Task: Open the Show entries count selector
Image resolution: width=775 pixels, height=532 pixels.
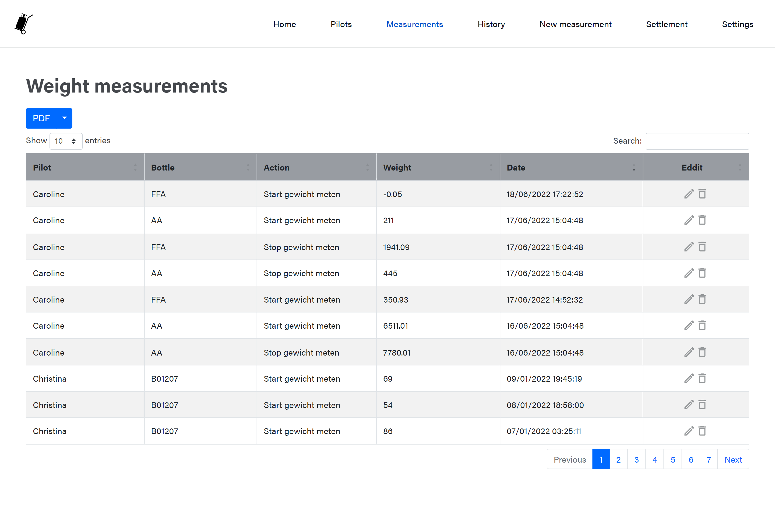Action: [x=66, y=141]
